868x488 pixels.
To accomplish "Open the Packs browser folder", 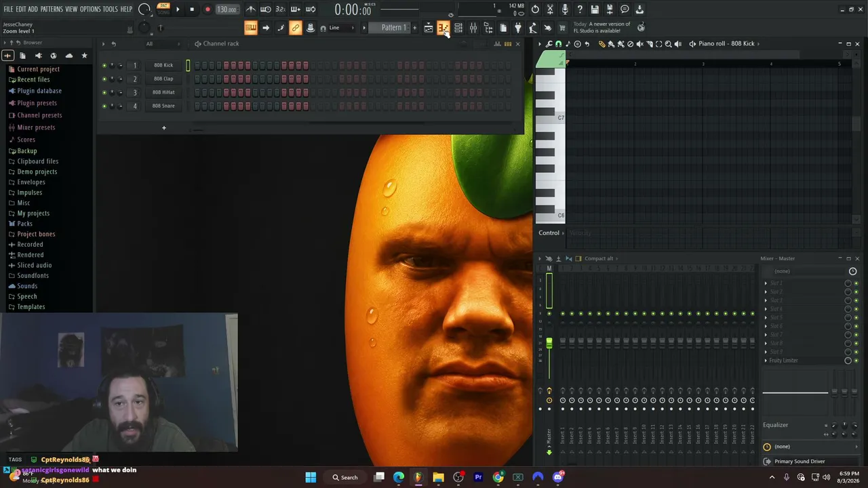I will (x=24, y=224).
